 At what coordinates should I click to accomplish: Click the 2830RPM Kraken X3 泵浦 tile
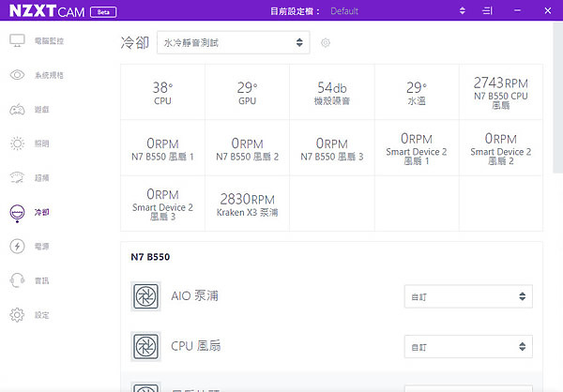[x=248, y=204]
